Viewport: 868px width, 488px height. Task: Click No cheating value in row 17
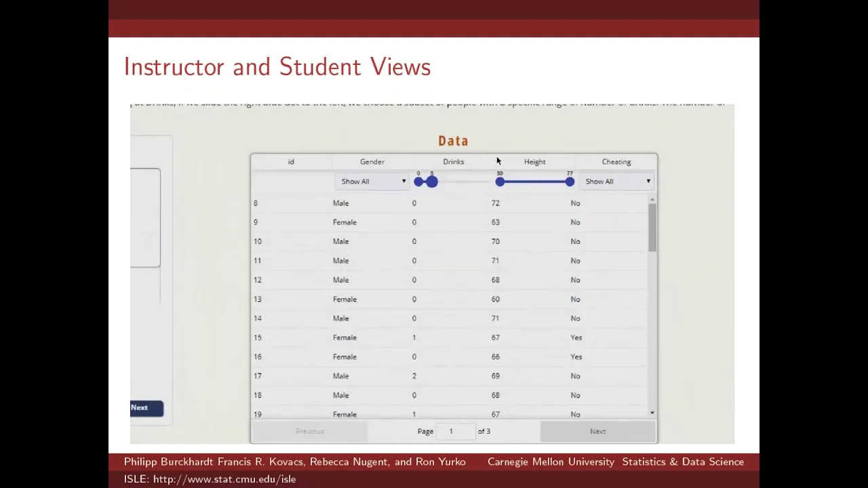coord(575,376)
